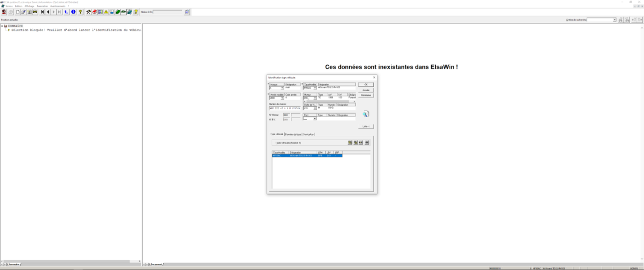This screenshot has height=270, width=644.
Task: Open the Type/Modèle dropdown
Action: point(315,88)
